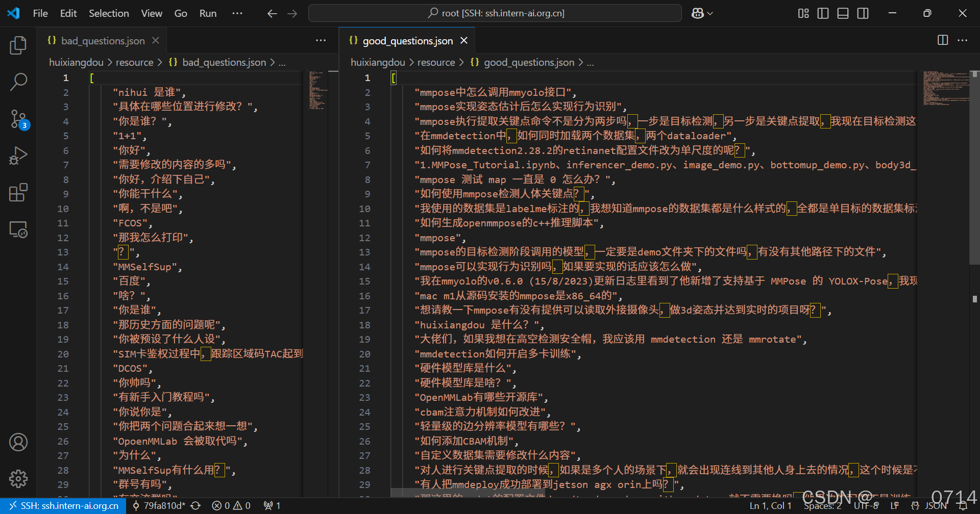Open Customize Layout button
Viewport: 980px width, 514px height.
point(803,14)
